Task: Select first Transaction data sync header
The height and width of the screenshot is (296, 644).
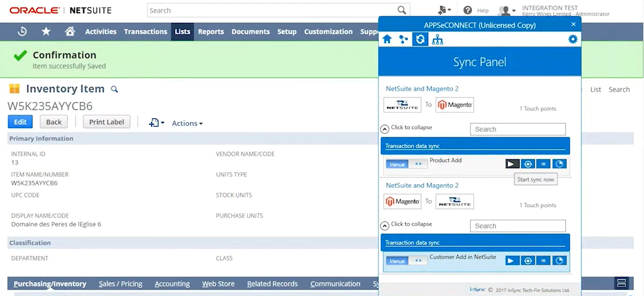Action: click(x=475, y=146)
